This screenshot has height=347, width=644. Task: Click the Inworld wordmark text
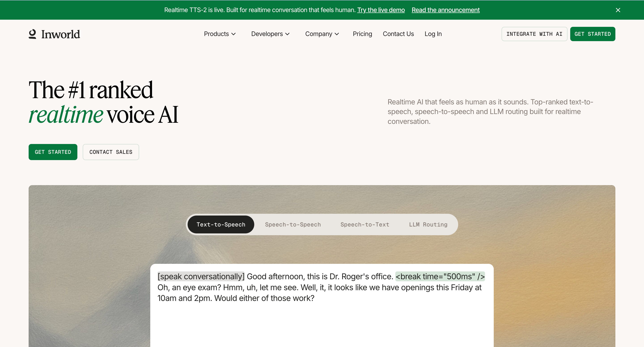pyautogui.click(x=61, y=34)
